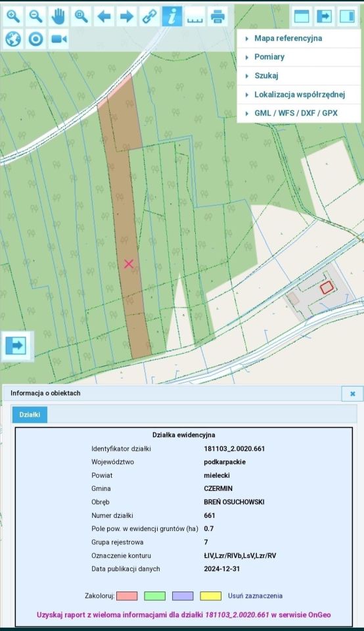
Task: Expand Mapa referencyjna section
Action: click(x=299, y=38)
